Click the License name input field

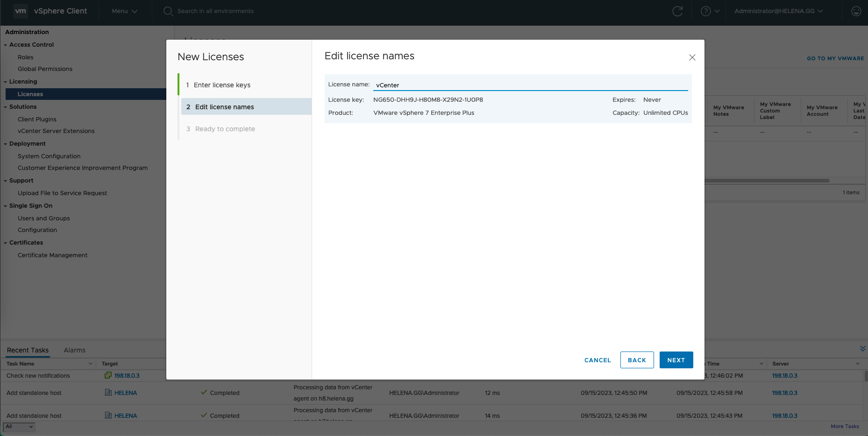pyautogui.click(x=530, y=85)
